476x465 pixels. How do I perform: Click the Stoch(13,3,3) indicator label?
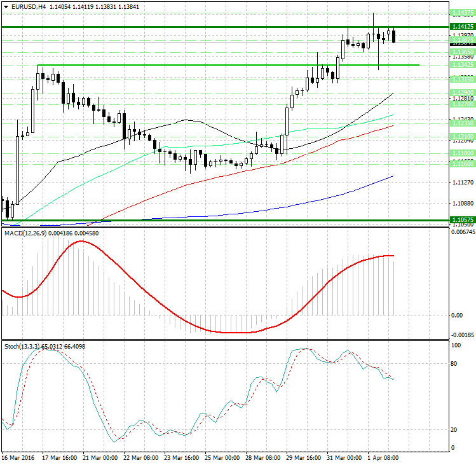22,347
